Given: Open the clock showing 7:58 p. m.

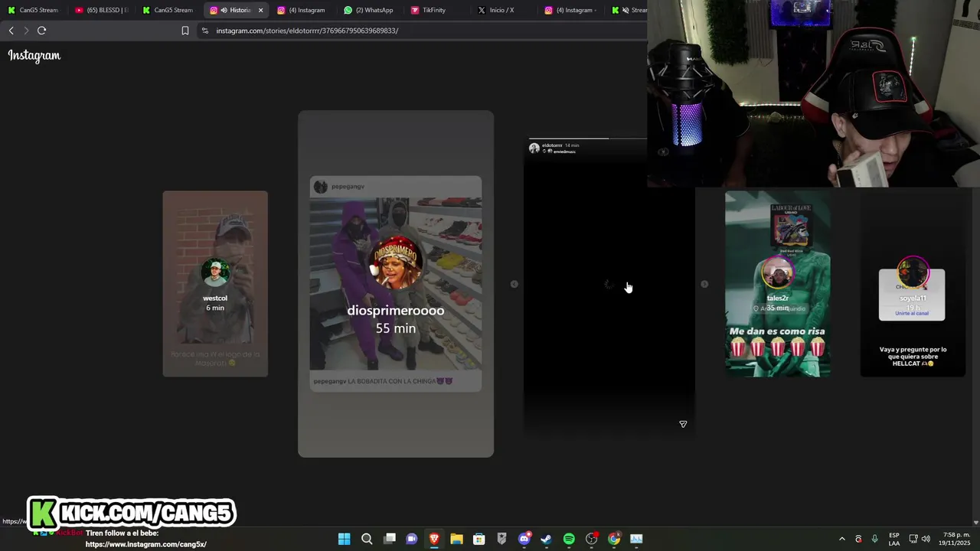Looking at the screenshot, I should click(x=956, y=539).
